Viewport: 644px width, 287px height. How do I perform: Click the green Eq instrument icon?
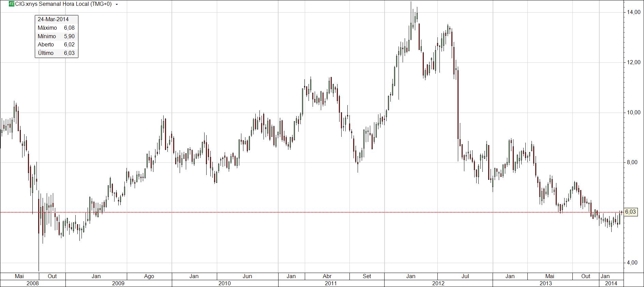click(x=12, y=4)
